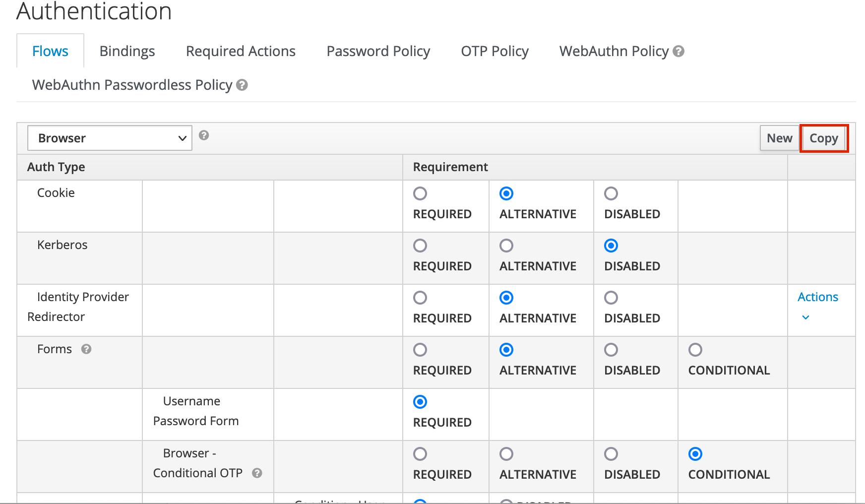
Task: Set Browser - Conditional OTP to REQUIRED
Action: pyautogui.click(x=420, y=454)
